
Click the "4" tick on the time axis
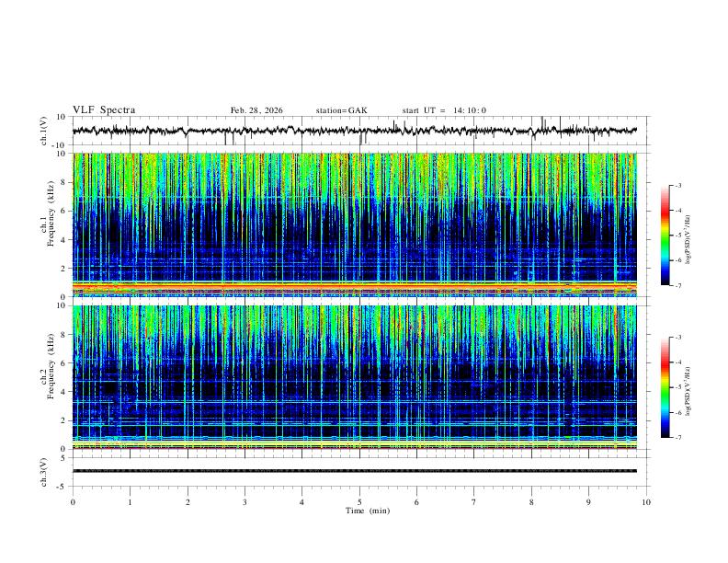(x=302, y=502)
